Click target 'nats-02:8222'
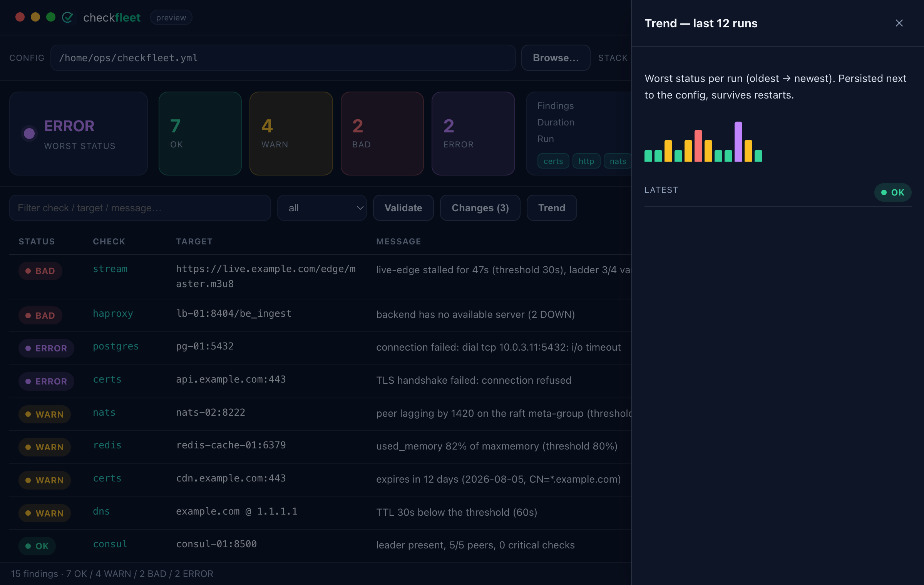The image size is (924, 585). pos(211,413)
